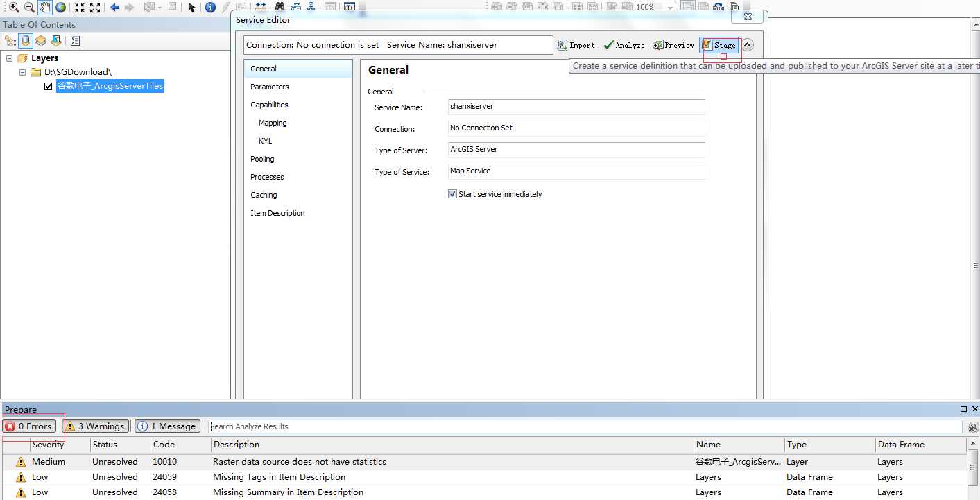Image resolution: width=980 pixels, height=500 pixels.
Task: Open the Find binoculars tool
Action: pyautogui.click(x=280, y=6)
